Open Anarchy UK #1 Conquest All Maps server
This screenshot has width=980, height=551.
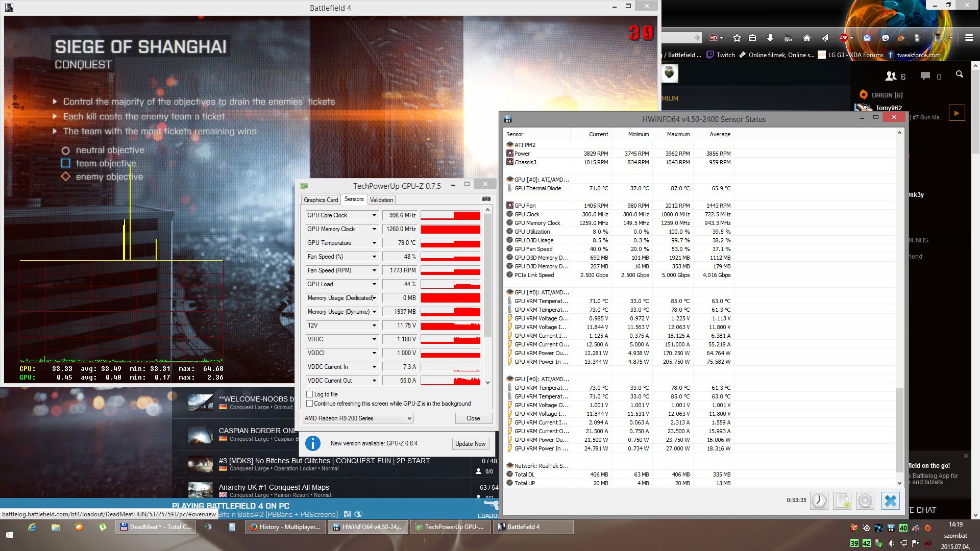[x=274, y=487]
